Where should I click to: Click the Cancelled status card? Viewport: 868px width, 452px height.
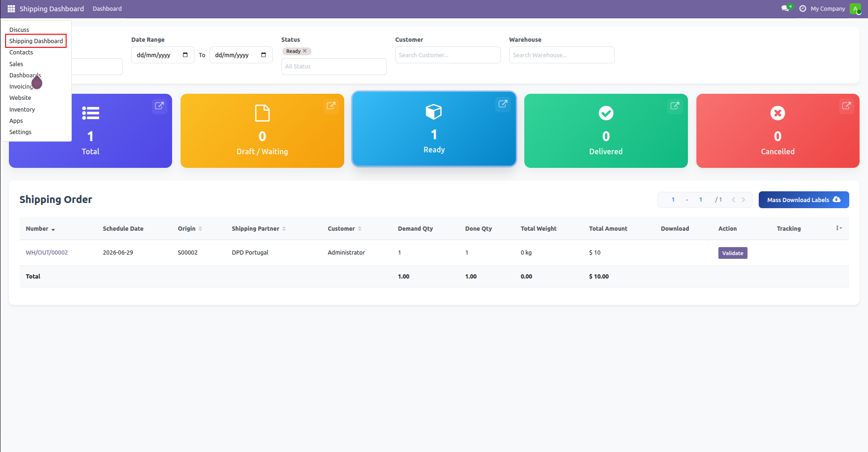(777, 131)
